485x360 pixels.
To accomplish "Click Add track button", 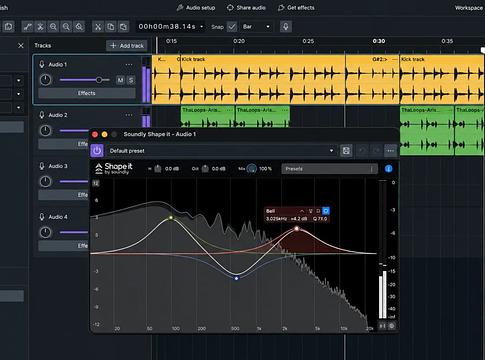I will [127, 46].
